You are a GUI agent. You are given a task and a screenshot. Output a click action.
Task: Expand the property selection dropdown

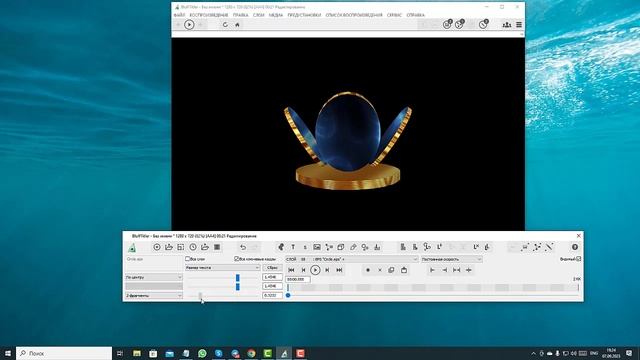222,268
